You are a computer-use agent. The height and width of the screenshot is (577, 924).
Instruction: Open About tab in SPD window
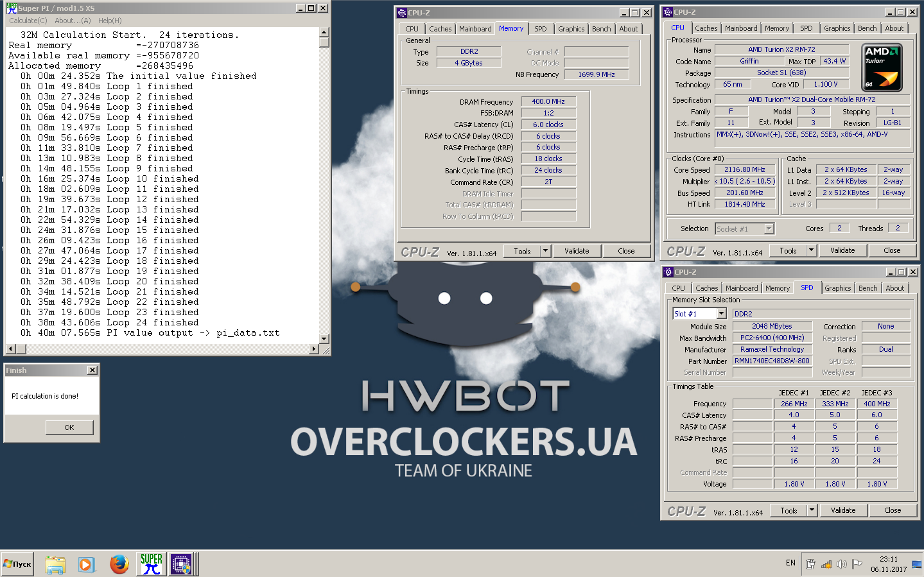tap(895, 288)
